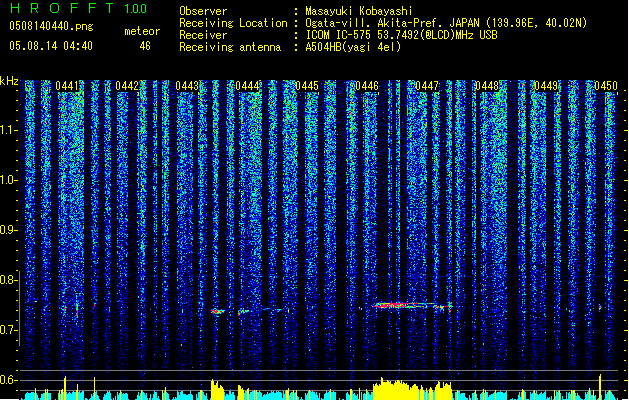Click the 0.7 kHz axis label
The height and width of the screenshot is (400, 629).
pyautogui.click(x=8, y=330)
